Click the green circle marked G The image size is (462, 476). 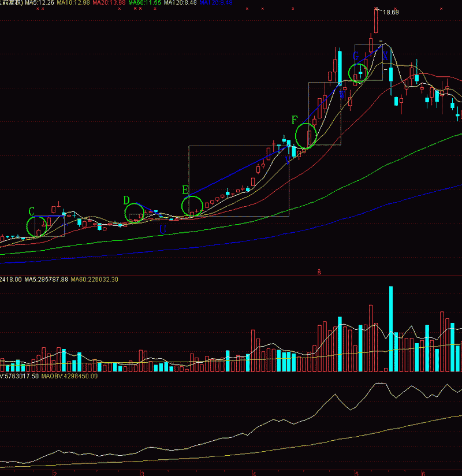tap(359, 72)
